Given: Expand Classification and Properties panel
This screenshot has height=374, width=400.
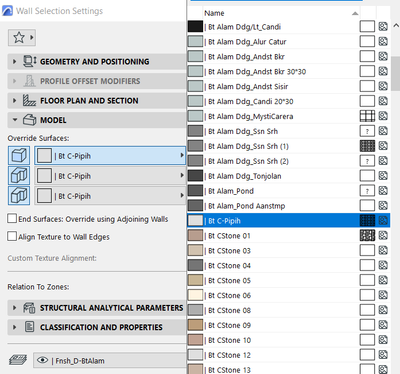Looking at the screenshot, I should point(97,327).
